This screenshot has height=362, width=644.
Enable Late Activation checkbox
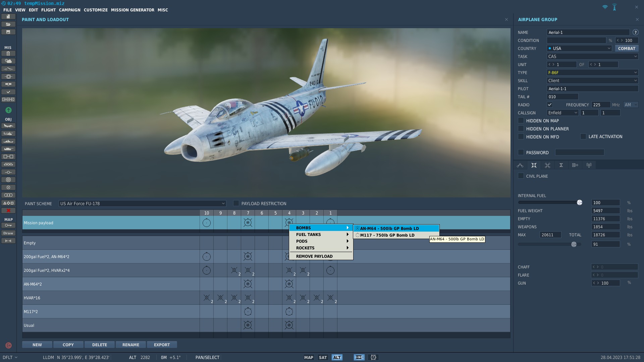point(583,137)
